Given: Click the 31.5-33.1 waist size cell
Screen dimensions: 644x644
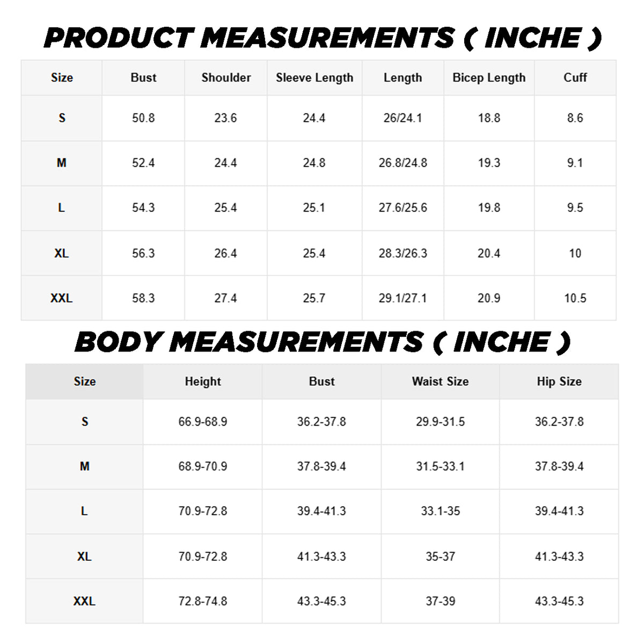Looking at the screenshot, I should tap(440, 466).
